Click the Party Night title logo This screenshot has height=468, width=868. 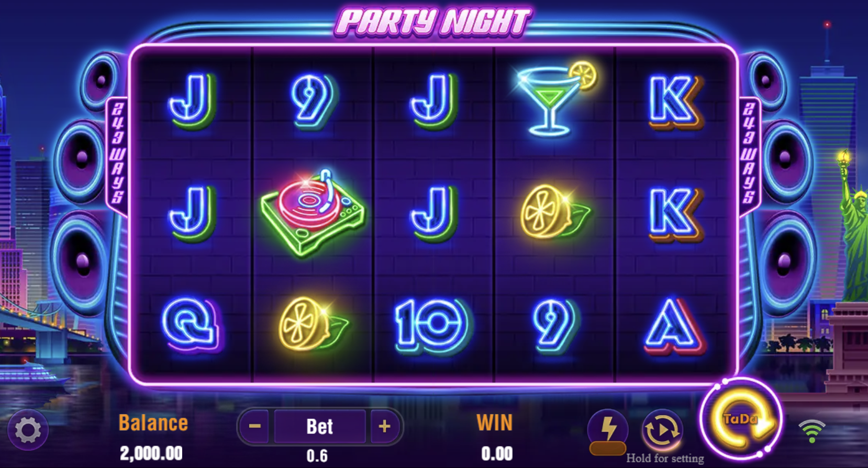[433, 21]
